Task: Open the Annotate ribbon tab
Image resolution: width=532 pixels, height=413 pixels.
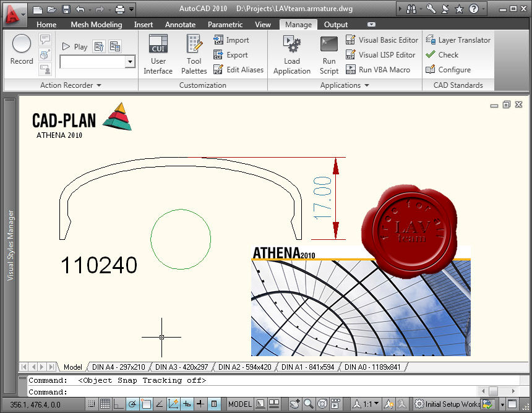Action: [180, 24]
